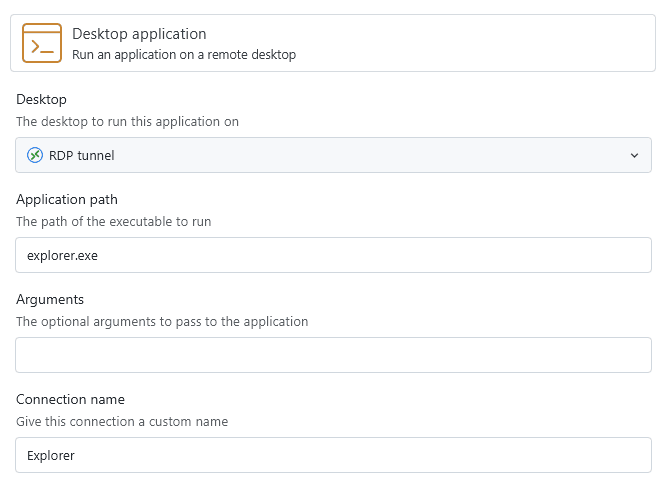This screenshot has width=666, height=488.
Task: Click into the empty Arguments field
Action: [333, 355]
